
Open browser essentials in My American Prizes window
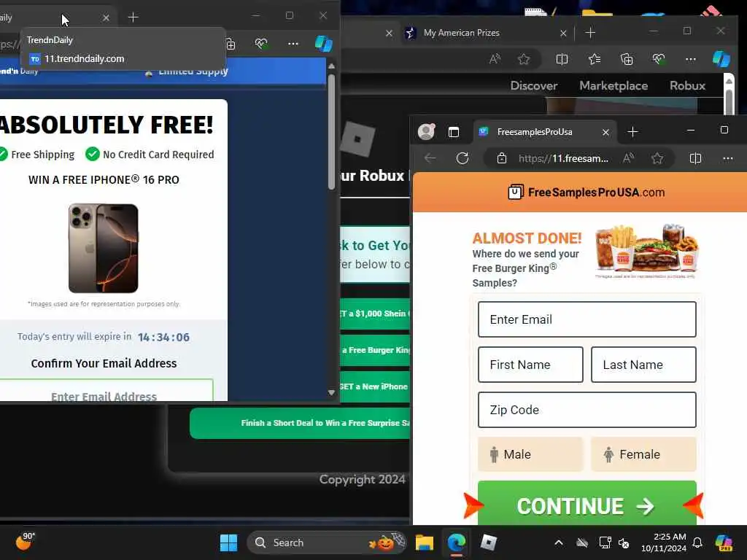[659, 59]
